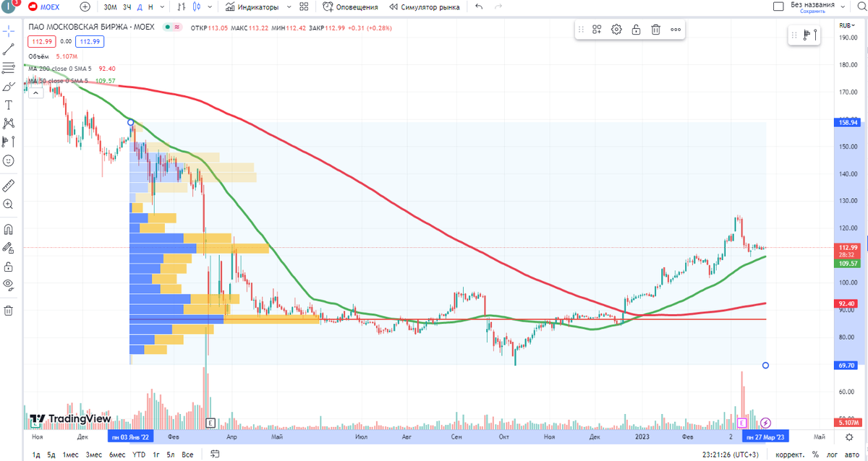Viewport: 868px width, 461px height.
Task: Select the ruler measure tool
Action: click(9, 185)
